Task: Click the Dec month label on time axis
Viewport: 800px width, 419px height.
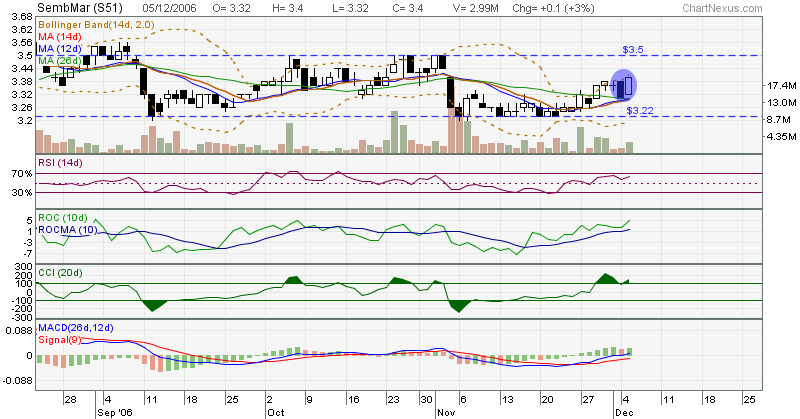Action: [624, 412]
